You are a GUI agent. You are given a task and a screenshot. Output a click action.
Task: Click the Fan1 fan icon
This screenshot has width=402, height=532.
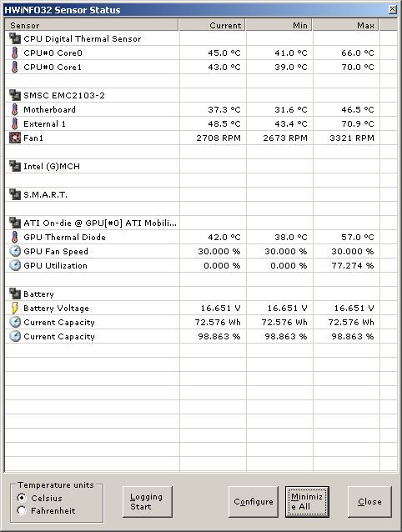point(15,138)
